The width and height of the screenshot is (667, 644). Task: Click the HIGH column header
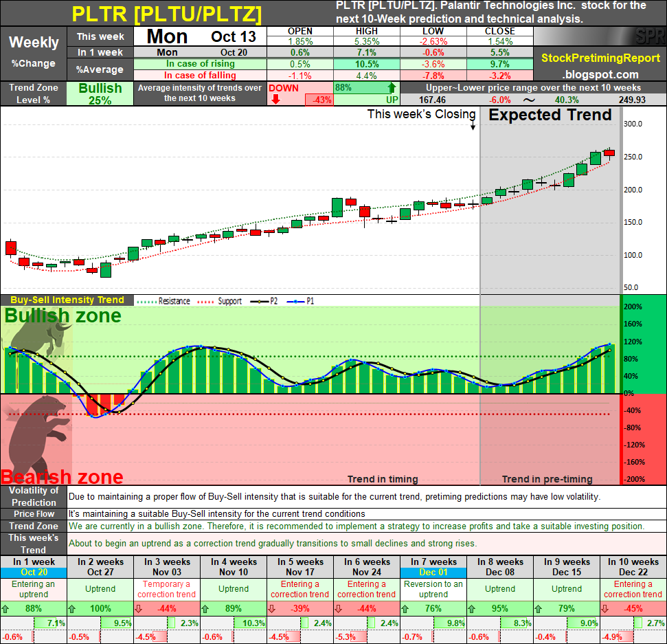367,31
